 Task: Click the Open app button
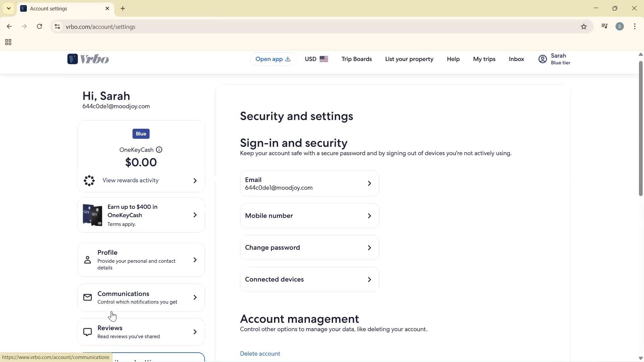[272, 59]
